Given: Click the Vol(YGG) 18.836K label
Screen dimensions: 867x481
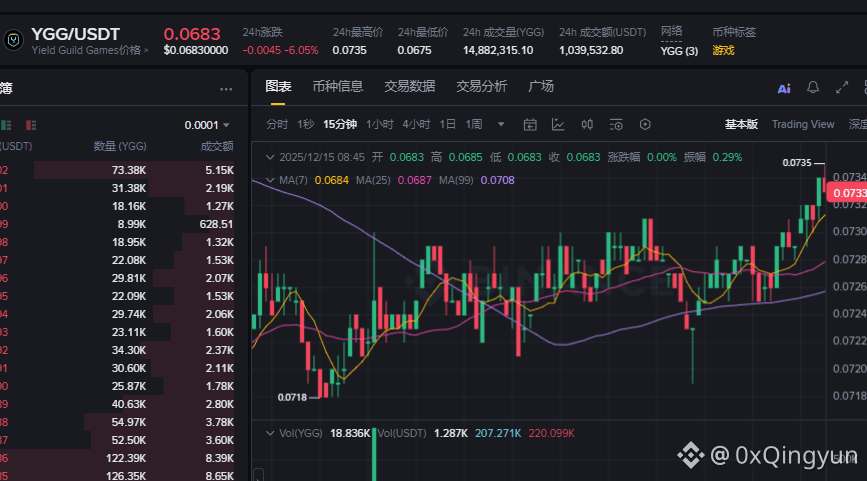Looking at the screenshot, I should point(325,433).
